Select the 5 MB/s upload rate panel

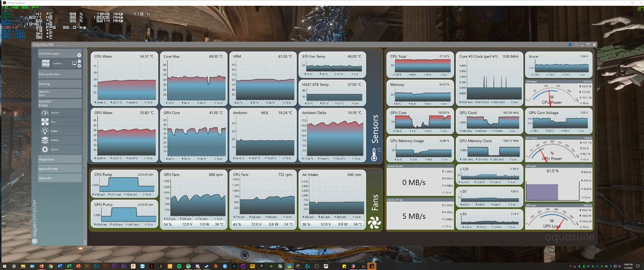click(x=420, y=214)
